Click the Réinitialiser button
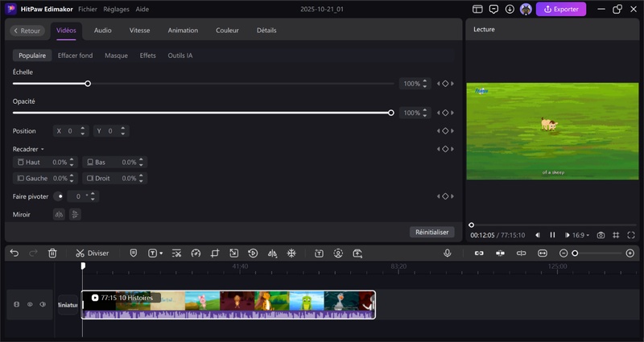The width and height of the screenshot is (644, 342). pos(432,232)
